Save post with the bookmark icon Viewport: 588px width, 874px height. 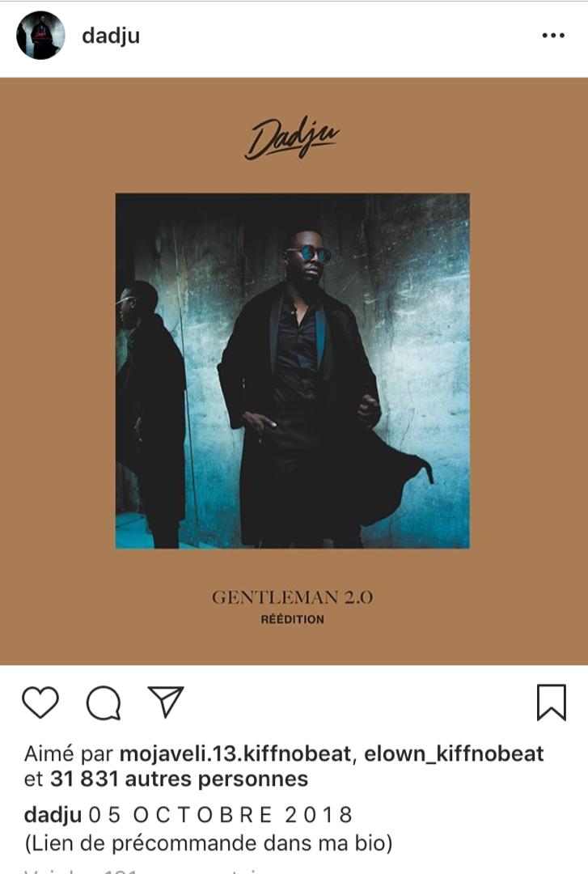pos(552,702)
